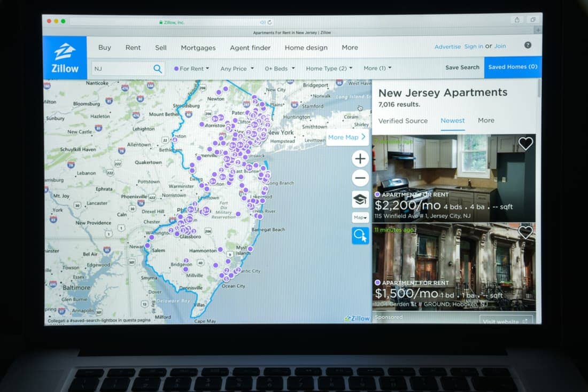Expand the Home Type (2) filter
588x392 pixels.
click(x=329, y=68)
